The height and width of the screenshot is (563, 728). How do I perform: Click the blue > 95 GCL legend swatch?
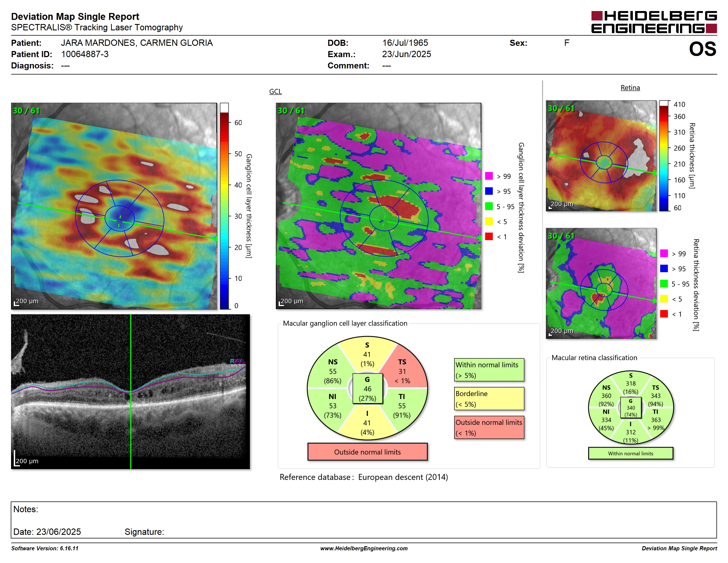tap(489, 191)
